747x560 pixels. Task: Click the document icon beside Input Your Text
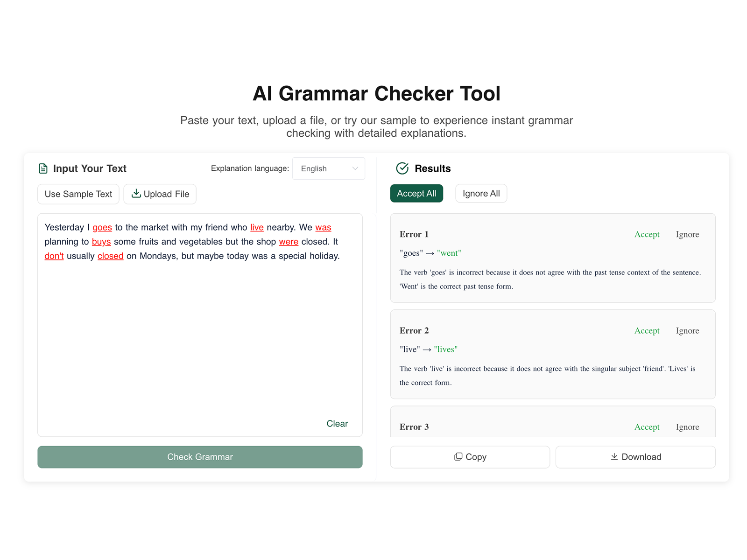pos(43,168)
